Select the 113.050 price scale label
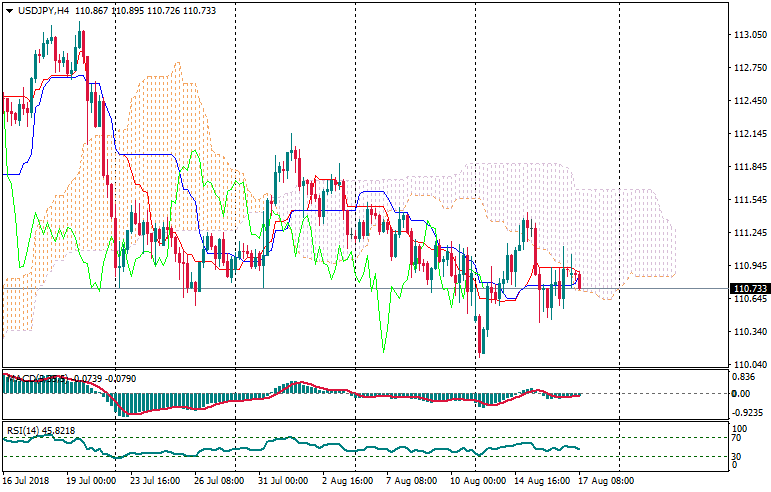Image resolution: width=771 pixels, height=492 pixels. click(749, 35)
